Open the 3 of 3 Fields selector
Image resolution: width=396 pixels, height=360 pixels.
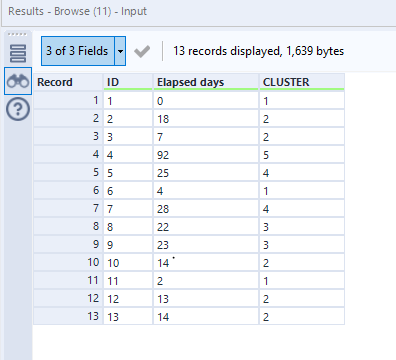[x=77, y=51]
